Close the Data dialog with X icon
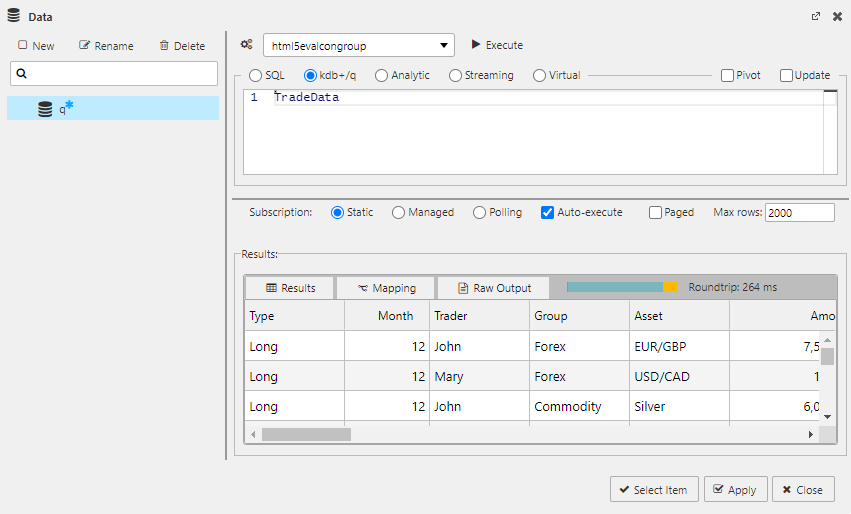 (x=837, y=16)
